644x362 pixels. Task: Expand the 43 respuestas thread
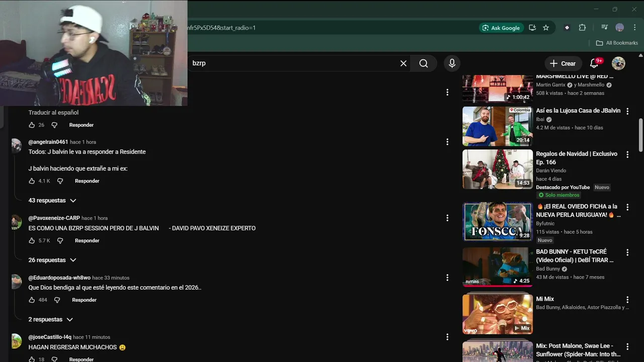(52, 201)
